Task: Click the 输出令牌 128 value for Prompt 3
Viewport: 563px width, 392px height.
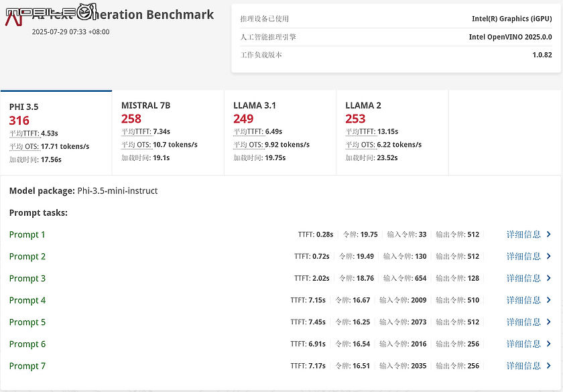Action: click(473, 278)
